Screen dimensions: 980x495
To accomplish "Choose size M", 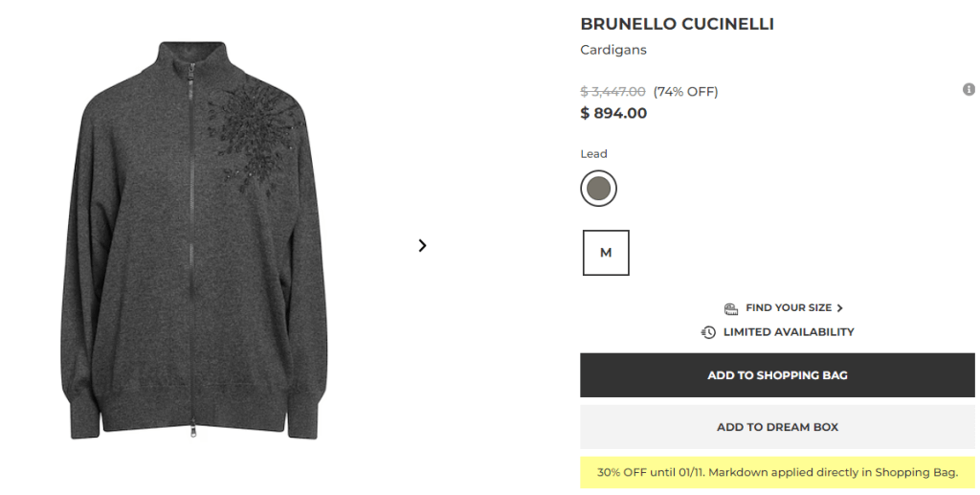I will tap(606, 253).
